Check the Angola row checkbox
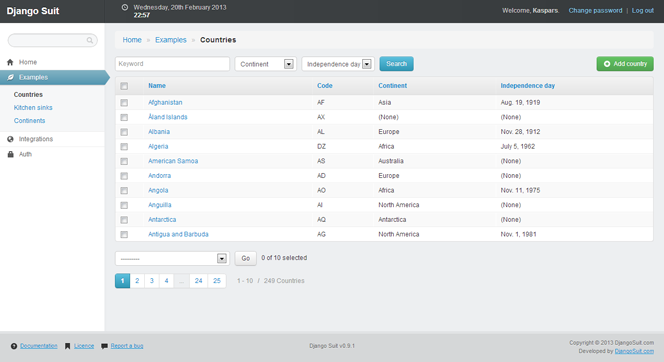 pyautogui.click(x=124, y=191)
